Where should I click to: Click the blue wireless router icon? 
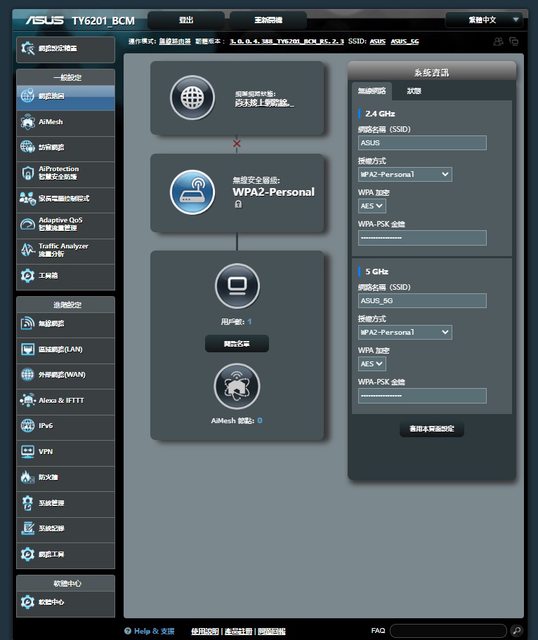click(x=192, y=192)
